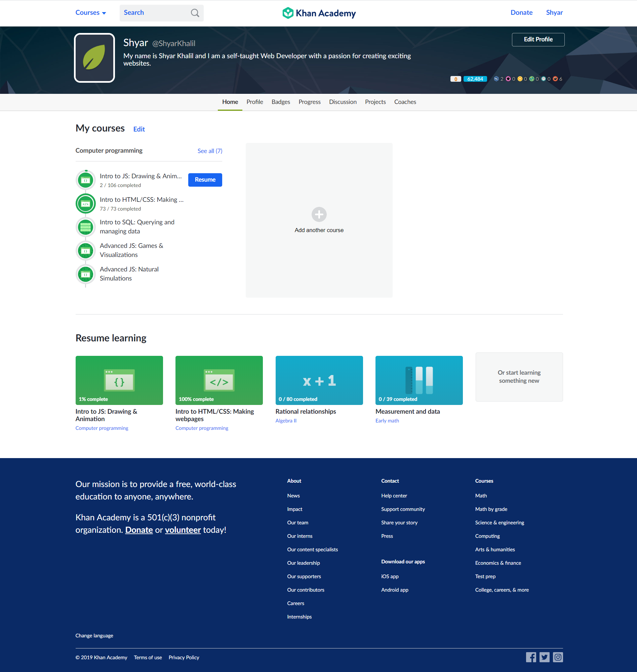Open the Facebook icon in footer
This screenshot has width=637, height=672.
531,657
